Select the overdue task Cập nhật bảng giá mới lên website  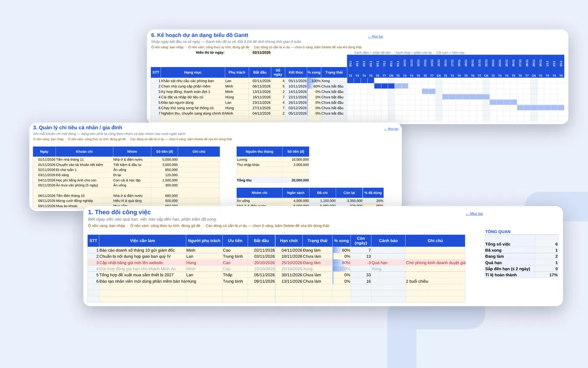coord(143,263)
